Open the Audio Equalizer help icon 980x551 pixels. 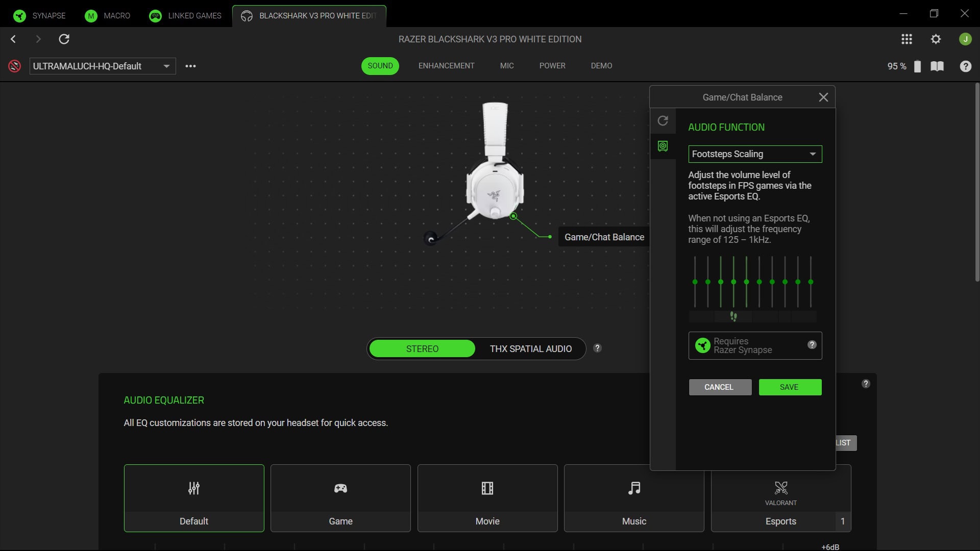tap(866, 384)
